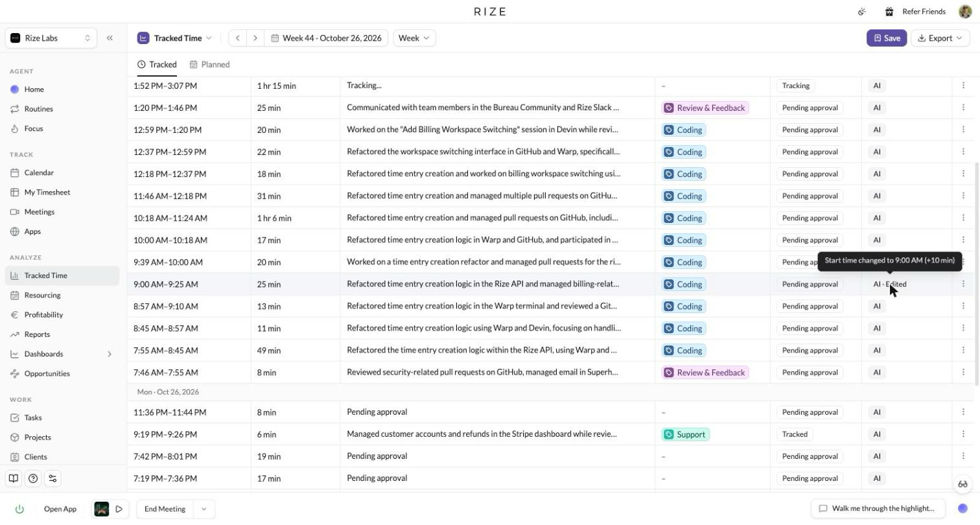
Task: Open the settings sliders icon
Action: 53,479
